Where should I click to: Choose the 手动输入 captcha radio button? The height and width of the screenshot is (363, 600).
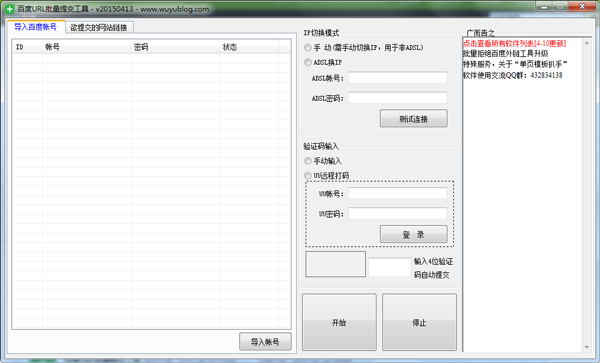point(308,161)
